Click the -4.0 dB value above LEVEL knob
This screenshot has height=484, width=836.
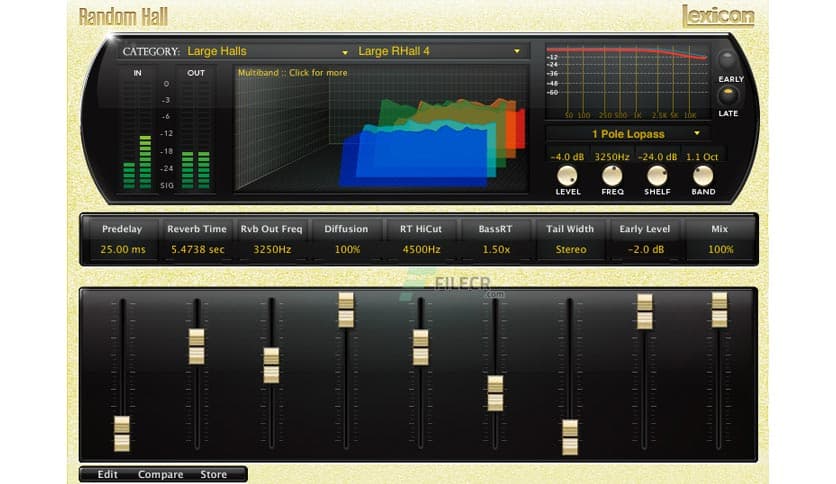pyautogui.click(x=567, y=157)
